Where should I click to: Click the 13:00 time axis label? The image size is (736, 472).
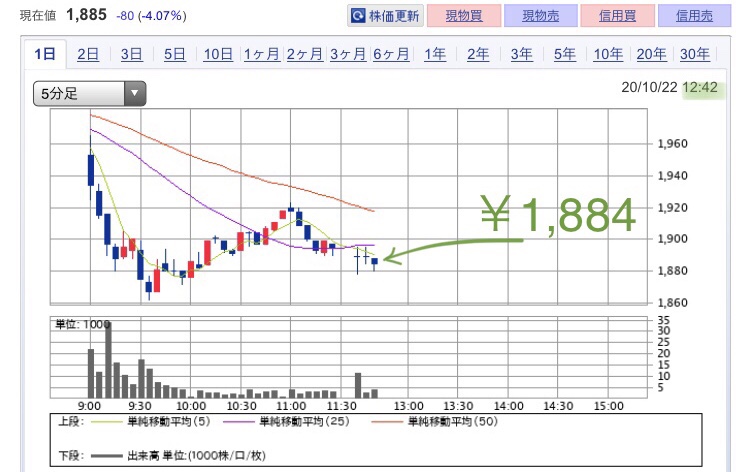tap(408, 406)
